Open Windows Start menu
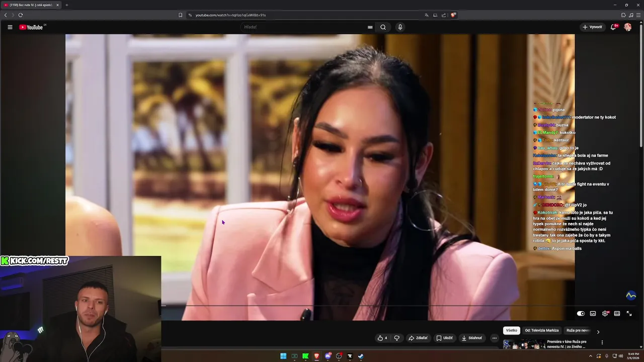 point(283,356)
